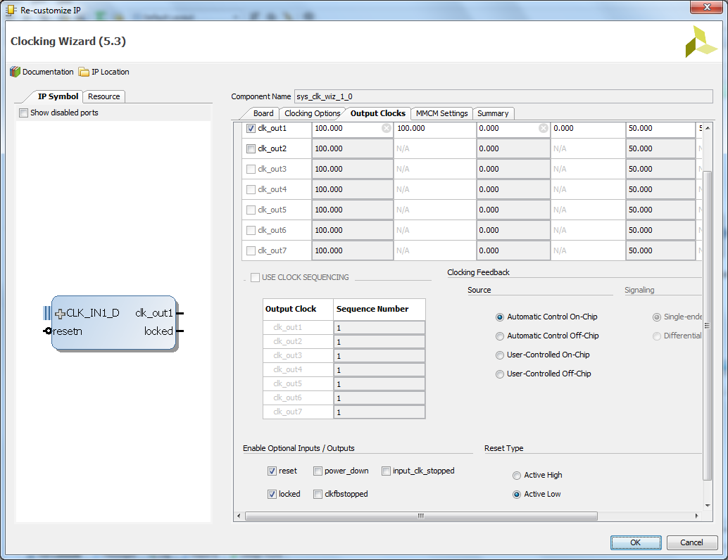The image size is (728, 560).
Task: Enable the clk_out2 output clock
Action: [251, 149]
